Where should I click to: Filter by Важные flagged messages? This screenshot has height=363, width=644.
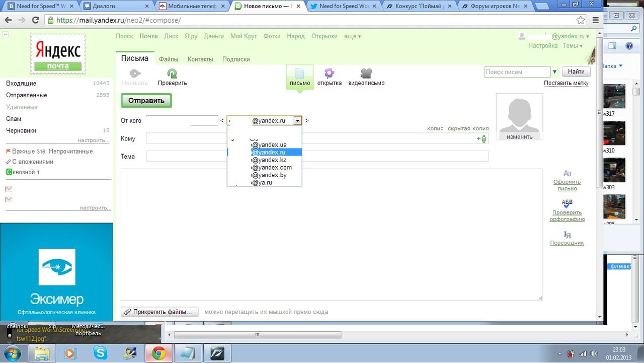point(25,152)
